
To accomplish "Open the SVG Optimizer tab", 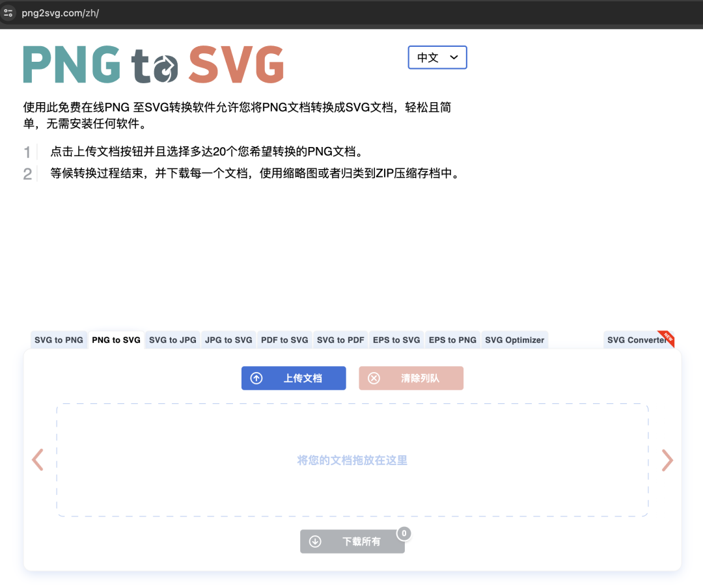I will click(x=515, y=340).
